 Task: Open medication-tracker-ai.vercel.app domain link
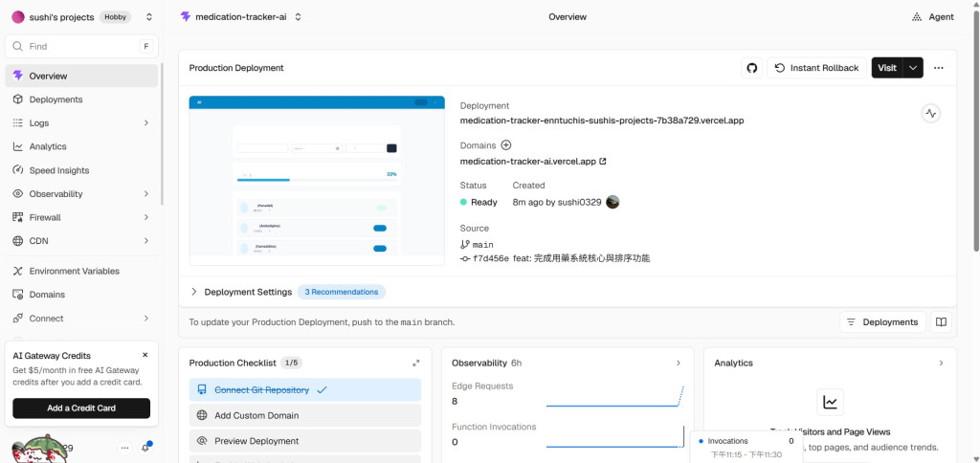tap(533, 162)
